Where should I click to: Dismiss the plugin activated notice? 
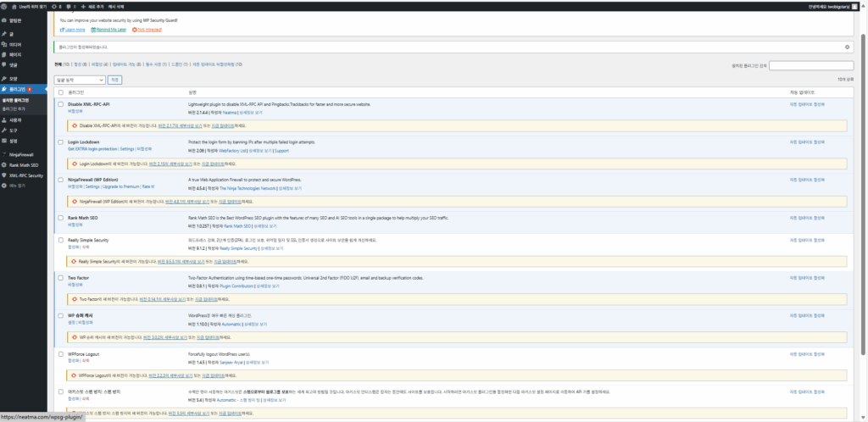847,47
